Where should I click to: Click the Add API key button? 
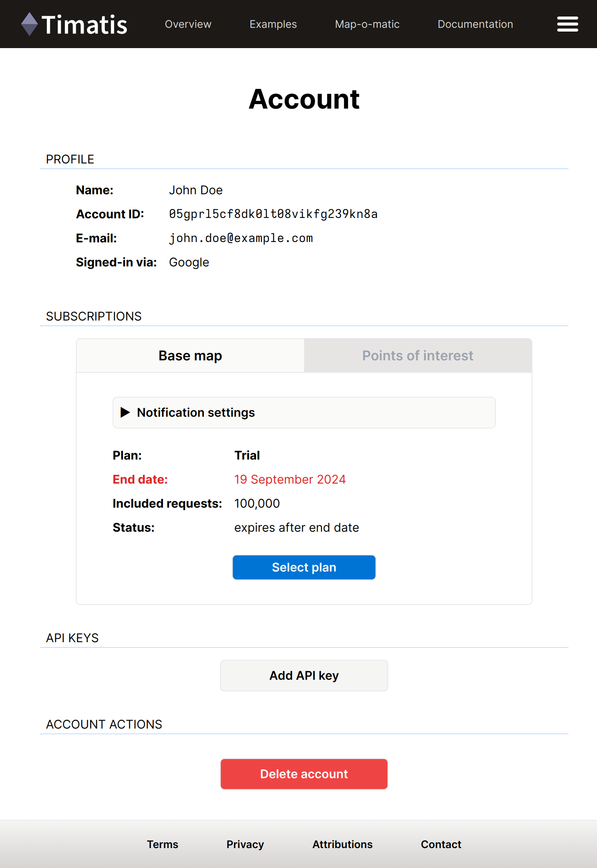coord(304,676)
